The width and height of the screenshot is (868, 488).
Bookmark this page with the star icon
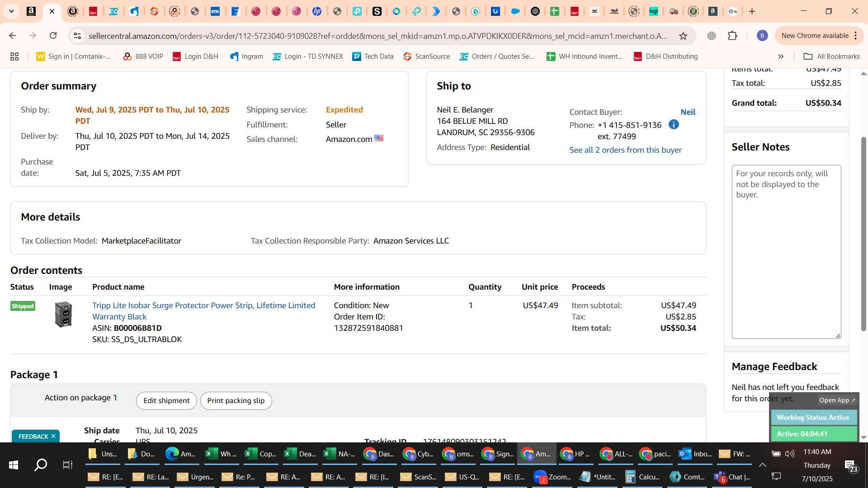tap(683, 36)
